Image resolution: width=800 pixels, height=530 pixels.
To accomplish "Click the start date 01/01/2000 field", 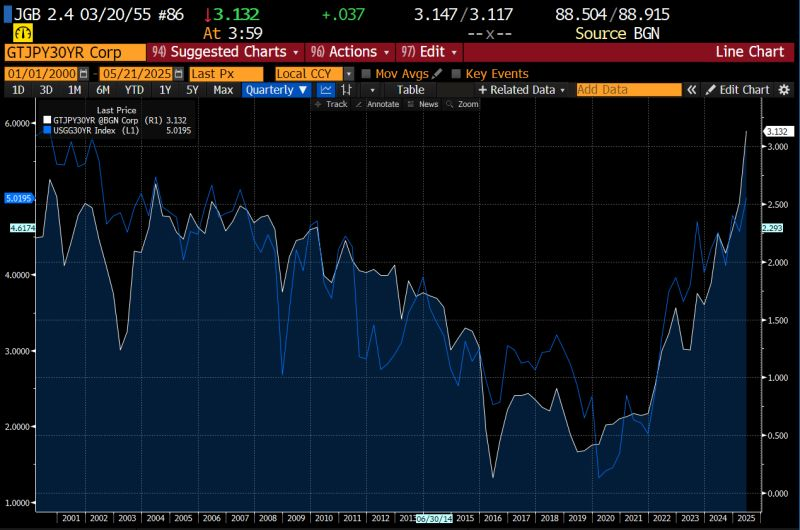I will (41, 74).
